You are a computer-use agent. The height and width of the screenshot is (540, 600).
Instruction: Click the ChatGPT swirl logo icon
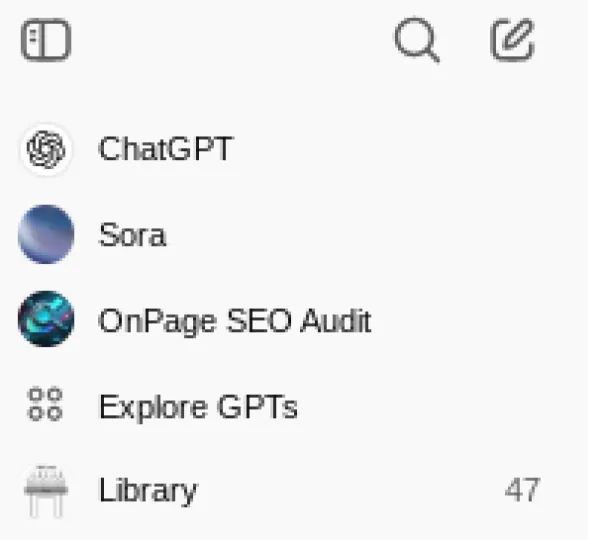46,150
